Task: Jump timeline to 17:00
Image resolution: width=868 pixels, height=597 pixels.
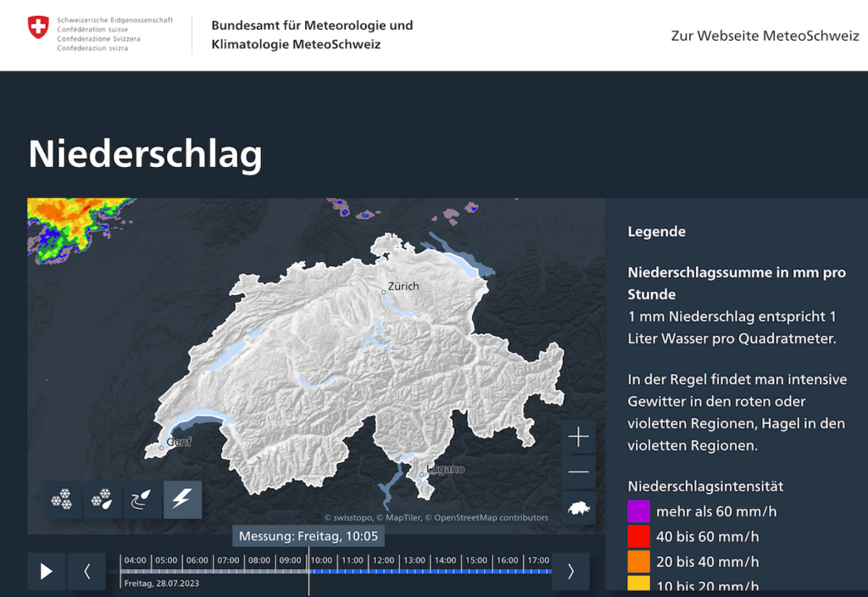Action: click(538, 561)
